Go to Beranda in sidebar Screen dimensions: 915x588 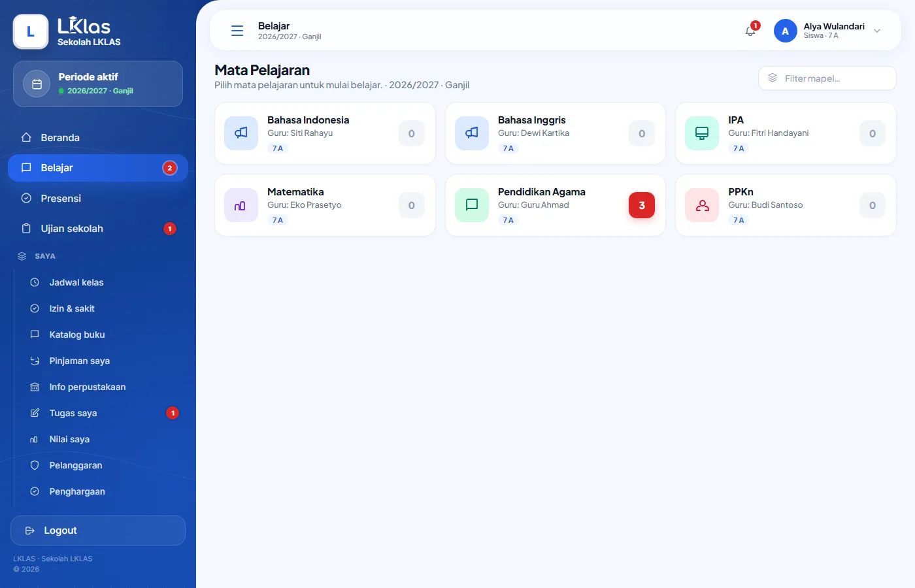click(x=98, y=137)
